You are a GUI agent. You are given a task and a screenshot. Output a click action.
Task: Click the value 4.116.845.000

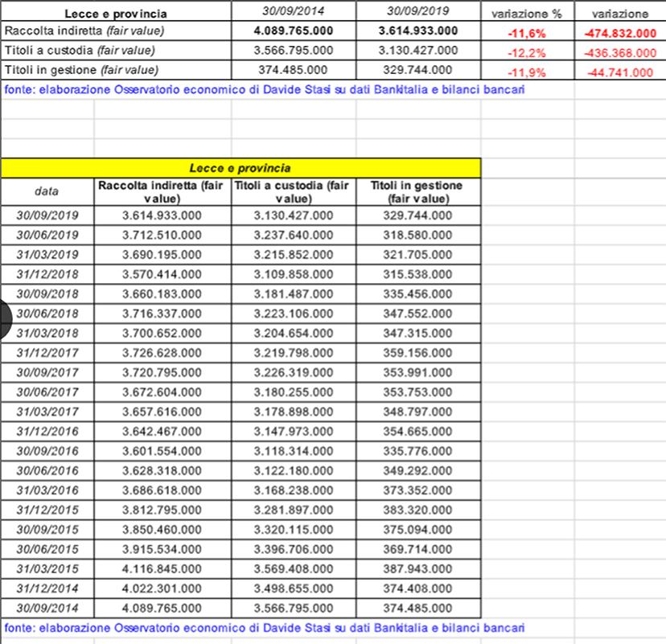162,568
